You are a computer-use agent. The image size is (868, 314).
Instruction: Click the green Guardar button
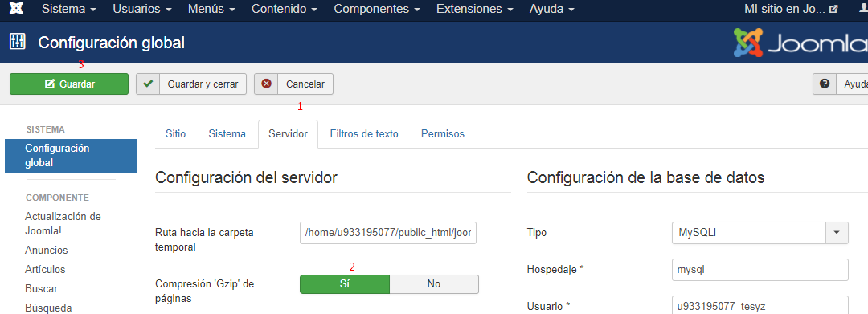(x=69, y=84)
